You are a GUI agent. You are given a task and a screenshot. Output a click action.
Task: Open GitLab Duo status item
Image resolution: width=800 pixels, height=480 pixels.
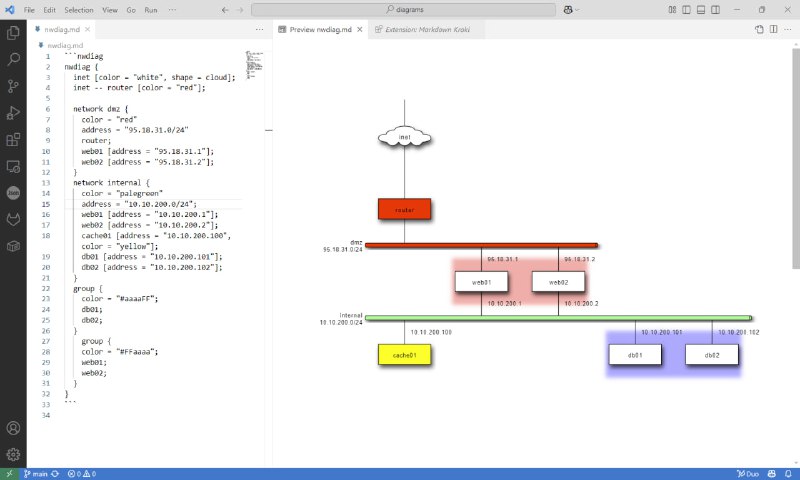(748, 474)
